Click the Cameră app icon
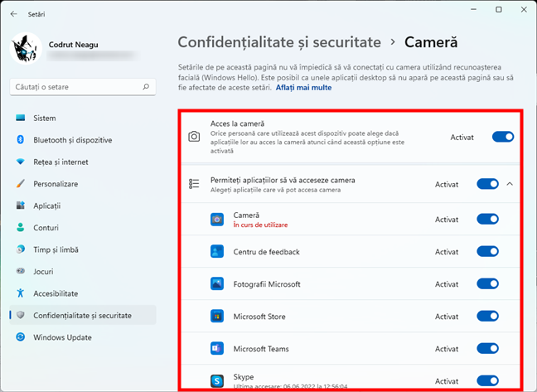Image resolution: width=537 pixels, height=392 pixels. click(x=217, y=219)
